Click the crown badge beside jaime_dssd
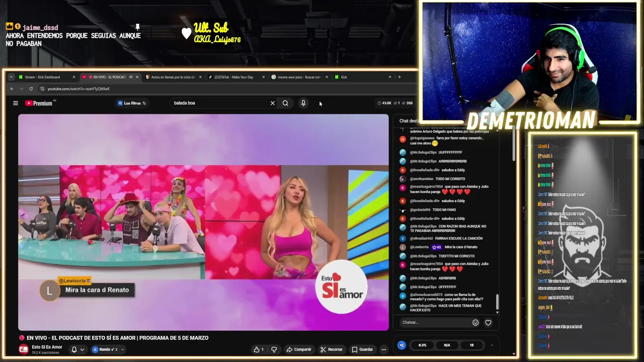The width and height of the screenshot is (644, 362). (9, 26)
